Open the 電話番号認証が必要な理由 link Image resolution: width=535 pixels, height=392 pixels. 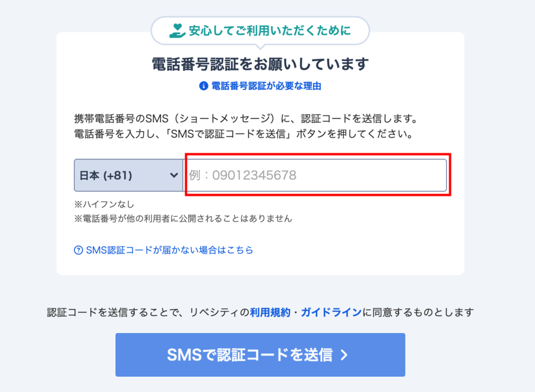coord(266,86)
